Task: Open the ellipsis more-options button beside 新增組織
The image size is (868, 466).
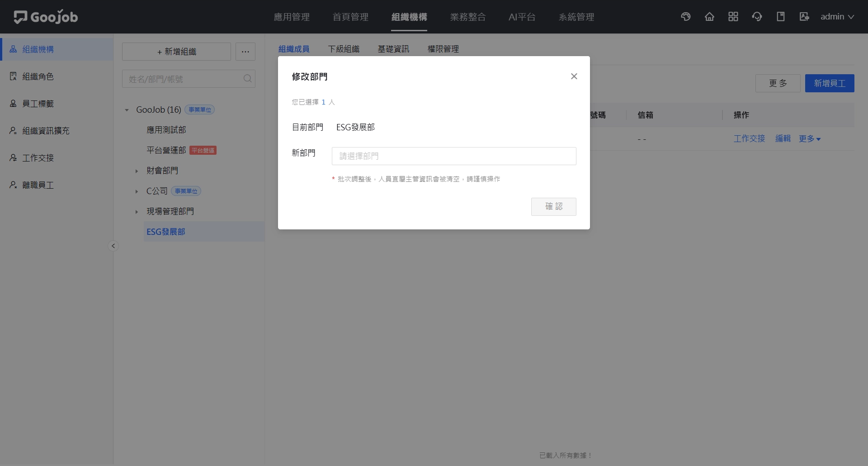Action: (x=245, y=52)
